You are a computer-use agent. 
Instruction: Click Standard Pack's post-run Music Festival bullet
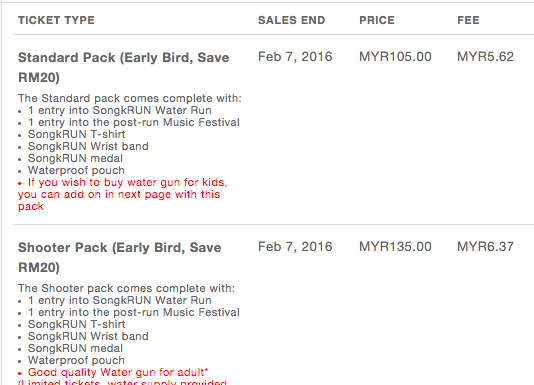click(x=134, y=122)
